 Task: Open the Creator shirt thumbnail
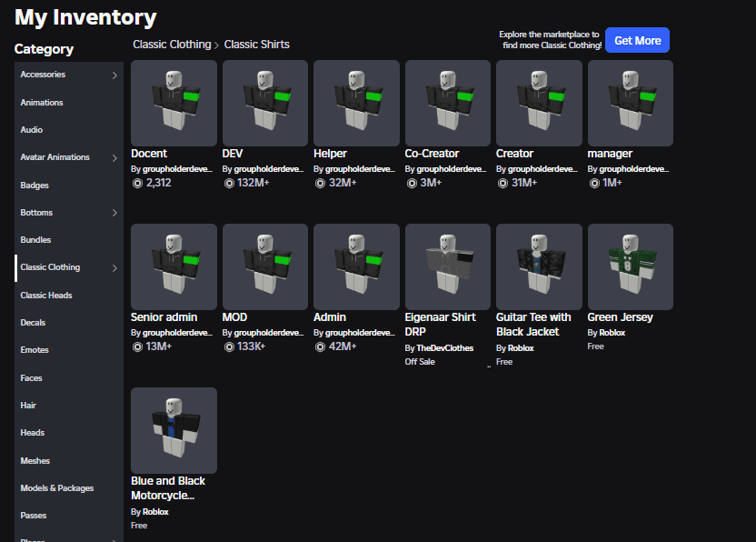click(x=539, y=103)
